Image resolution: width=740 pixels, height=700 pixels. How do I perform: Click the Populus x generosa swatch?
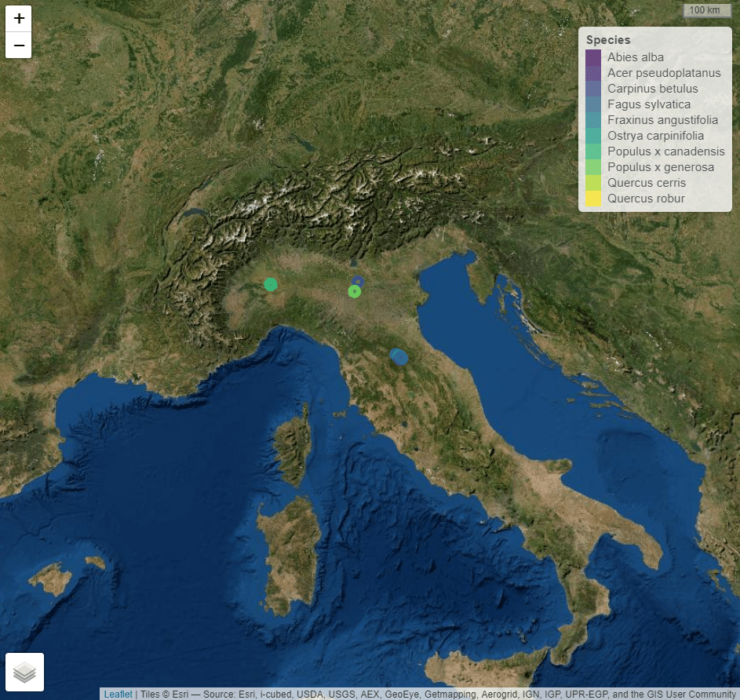point(593,167)
